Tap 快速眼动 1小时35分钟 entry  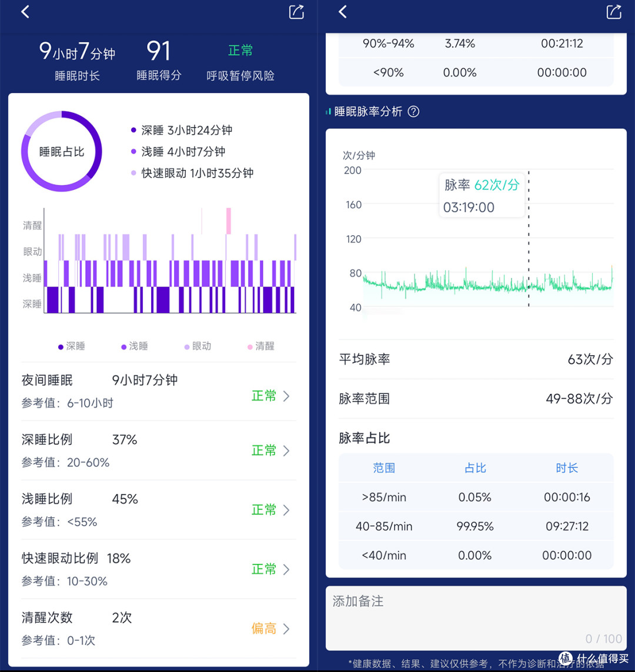[192, 173]
